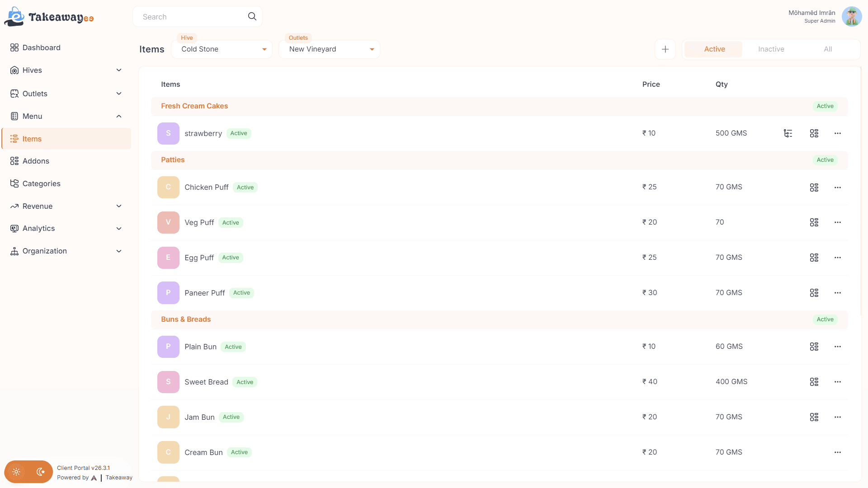Expand the Revenue sidebar menu
868x488 pixels.
point(66,206)
